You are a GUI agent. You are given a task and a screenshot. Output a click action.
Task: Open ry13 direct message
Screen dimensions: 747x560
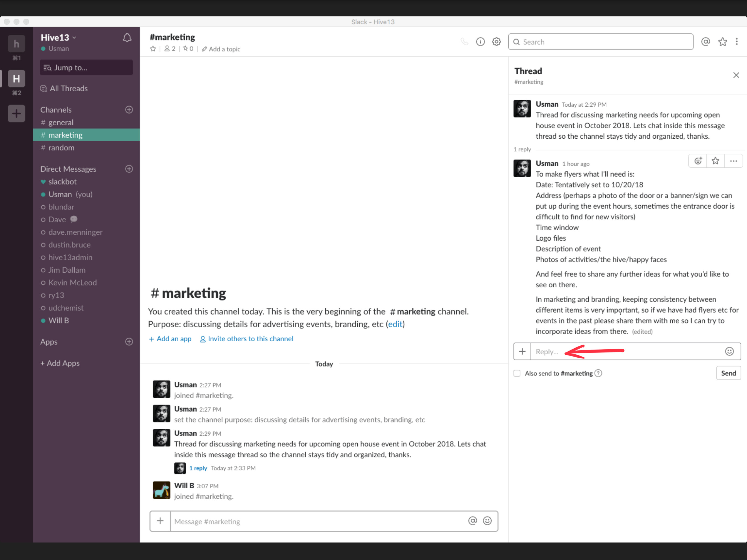tap(86, 295)
